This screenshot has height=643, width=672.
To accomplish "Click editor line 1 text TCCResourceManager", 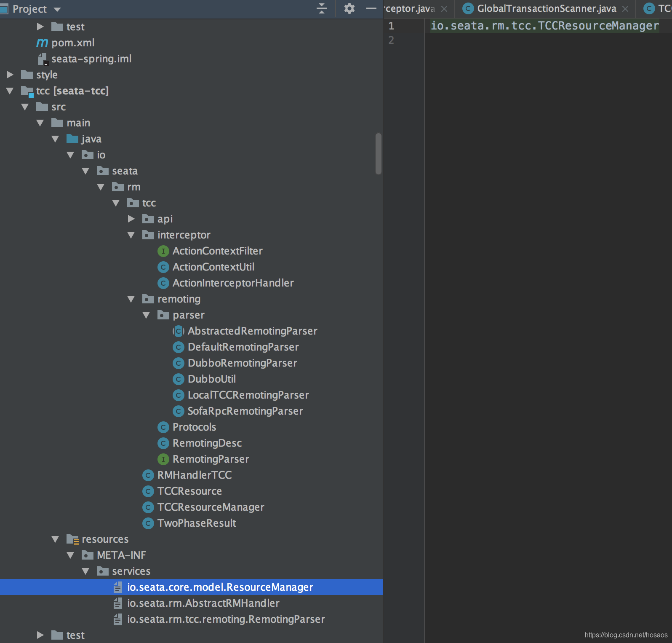I will [598, 26].
